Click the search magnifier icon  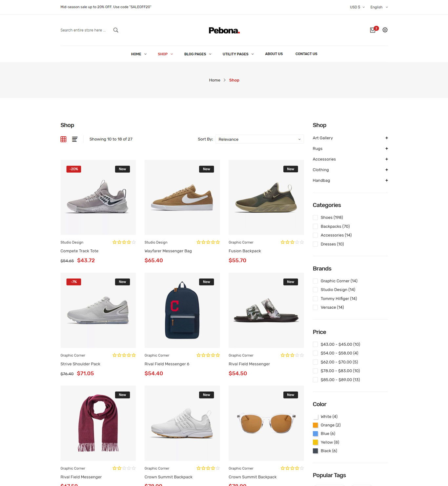click(116, 30)
